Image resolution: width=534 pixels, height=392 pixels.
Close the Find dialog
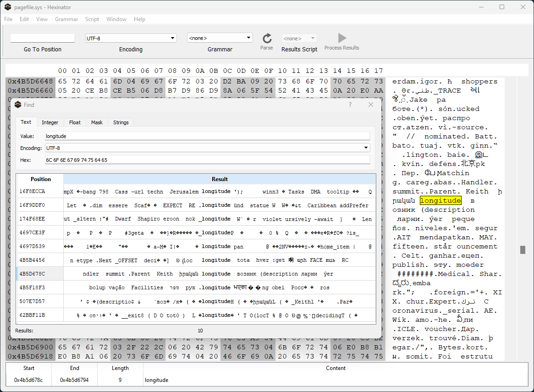[x=371, y=105]
